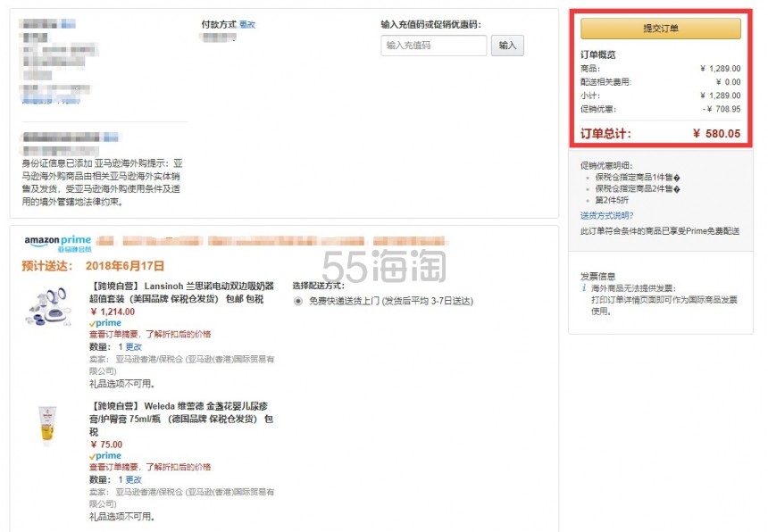The image size is (768, 532).
Task: Click the Prime免费配送 eligibility notice
Action: [660, 231]
